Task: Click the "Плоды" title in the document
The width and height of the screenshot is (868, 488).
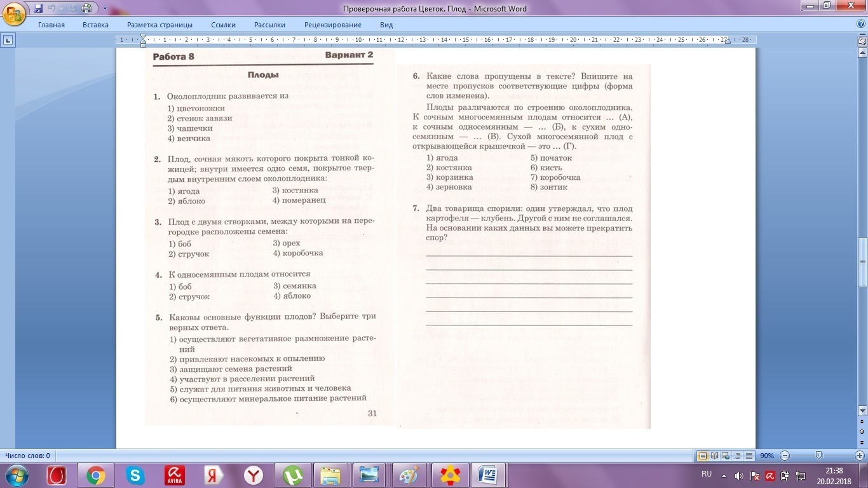Action: tap(263, 75)
